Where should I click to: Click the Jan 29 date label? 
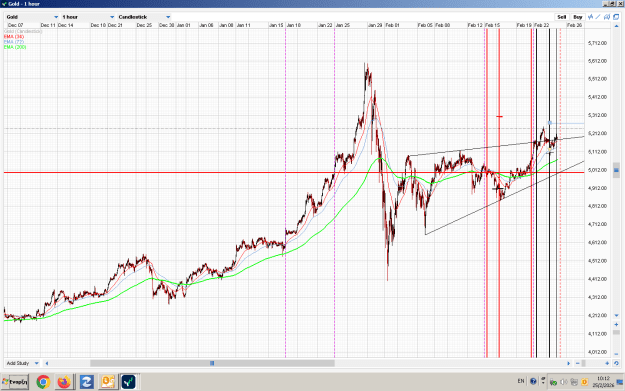[x=375, y=25]
